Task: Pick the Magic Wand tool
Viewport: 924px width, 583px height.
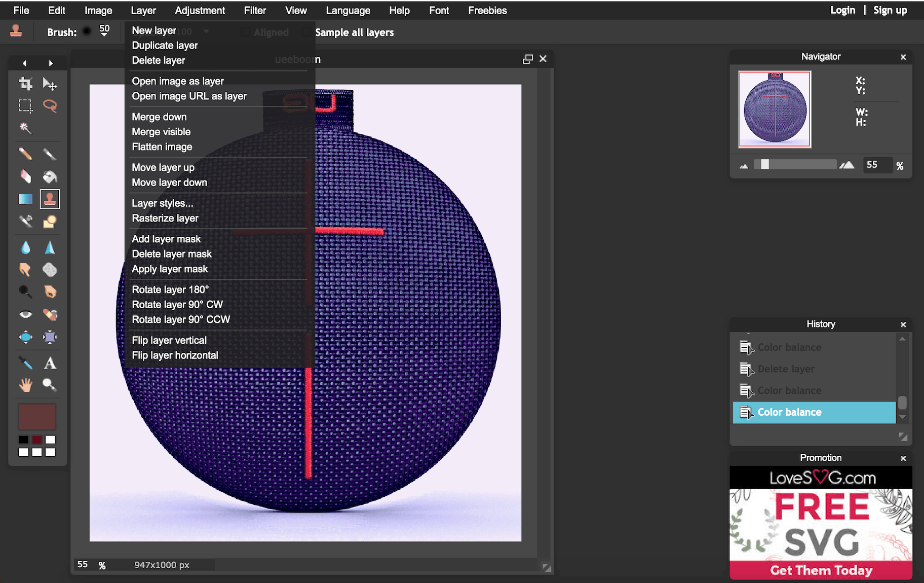Action: [25, 128]
